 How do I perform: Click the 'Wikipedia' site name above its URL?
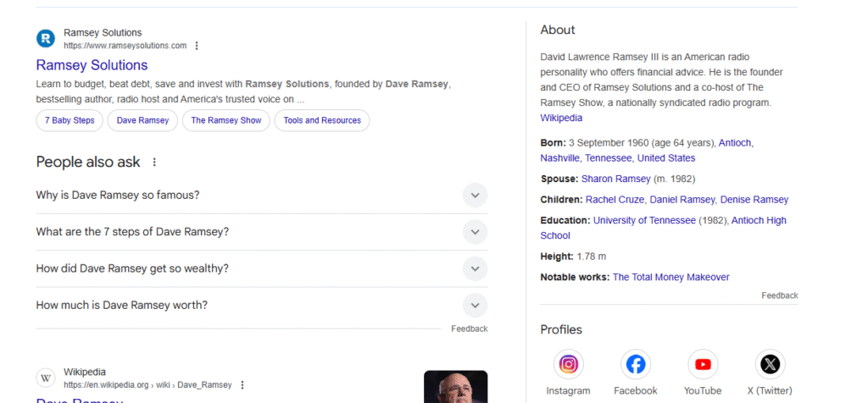click(85, 372)
